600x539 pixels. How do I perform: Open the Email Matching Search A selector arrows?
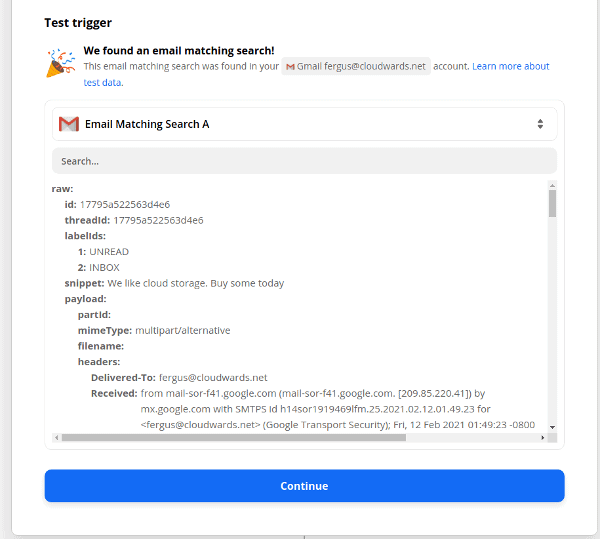540,124
